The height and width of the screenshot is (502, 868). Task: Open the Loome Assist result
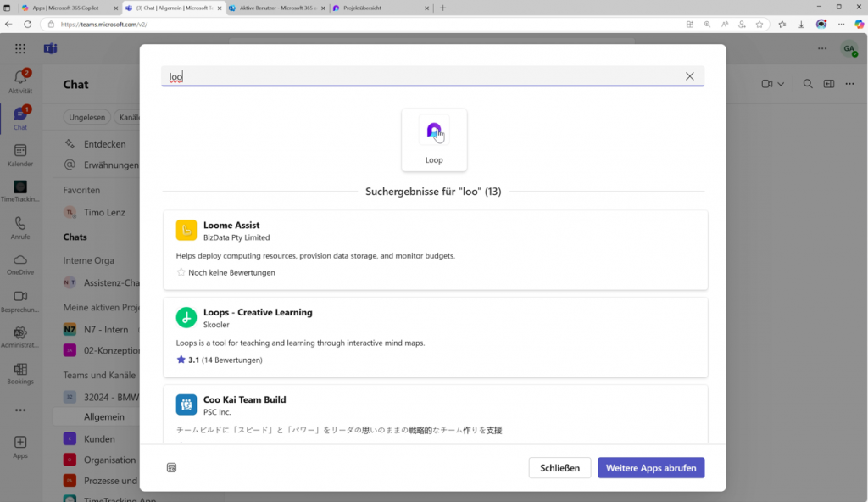435,250
